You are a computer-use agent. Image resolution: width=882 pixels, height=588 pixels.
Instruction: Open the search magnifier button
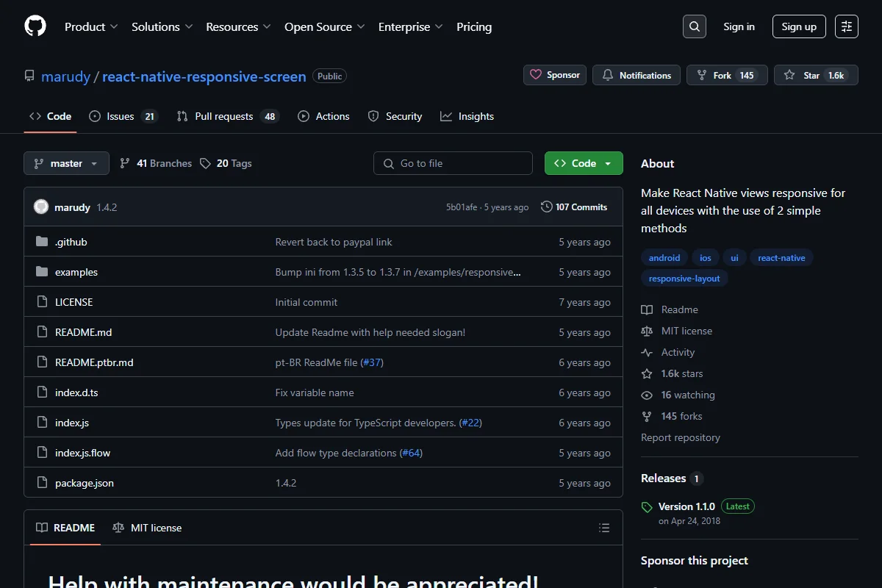[x=694, y=26]
